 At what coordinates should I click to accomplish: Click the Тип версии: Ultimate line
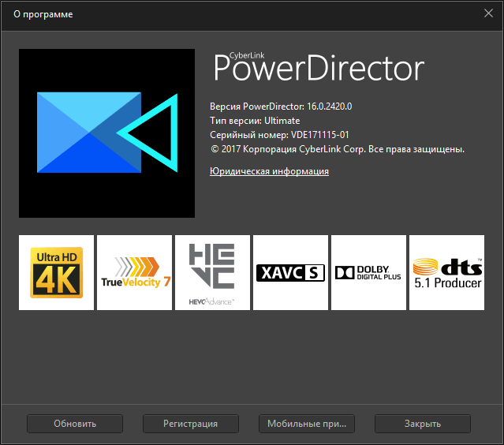tap(255, 121)
